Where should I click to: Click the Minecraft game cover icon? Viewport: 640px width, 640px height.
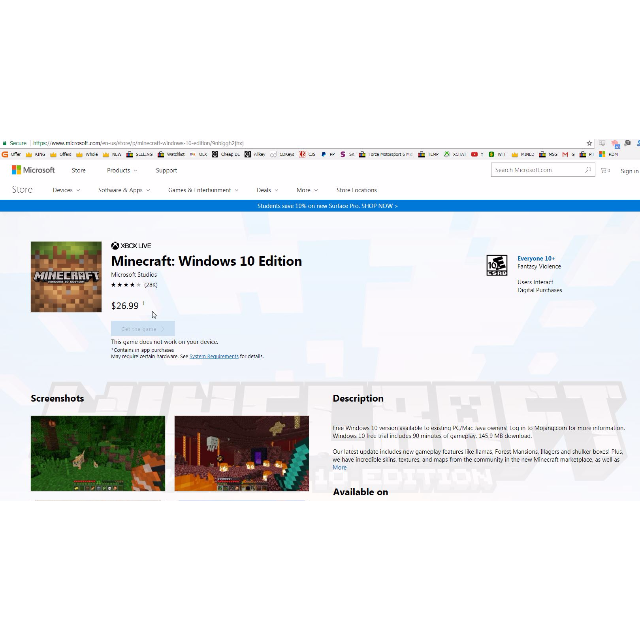tap(66, 277)
